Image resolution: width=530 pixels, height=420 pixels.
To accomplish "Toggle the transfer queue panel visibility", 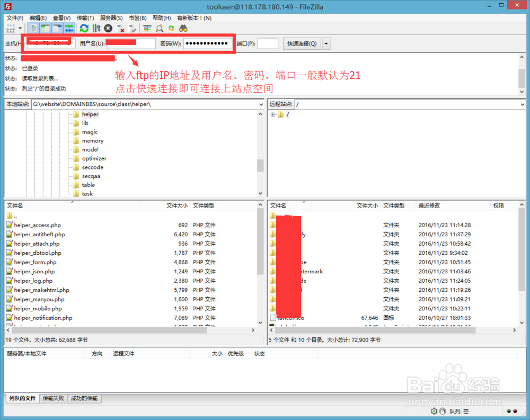I will coord(68,28).
